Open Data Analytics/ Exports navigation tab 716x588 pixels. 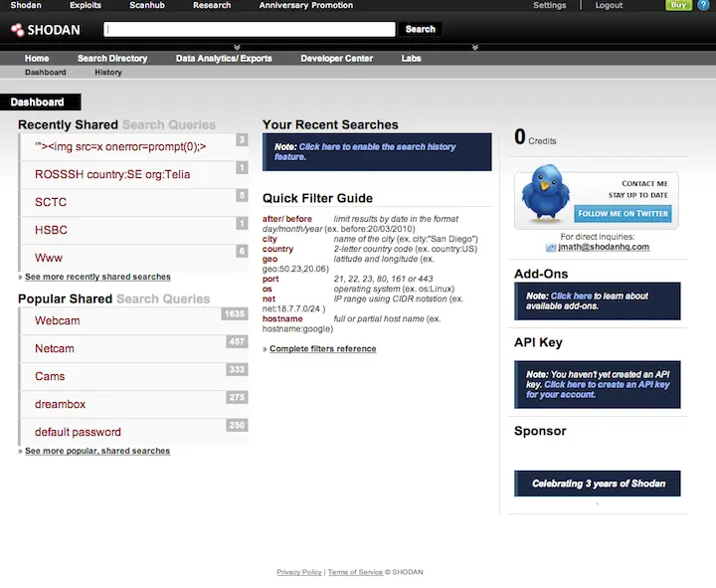tap(224, 58)
